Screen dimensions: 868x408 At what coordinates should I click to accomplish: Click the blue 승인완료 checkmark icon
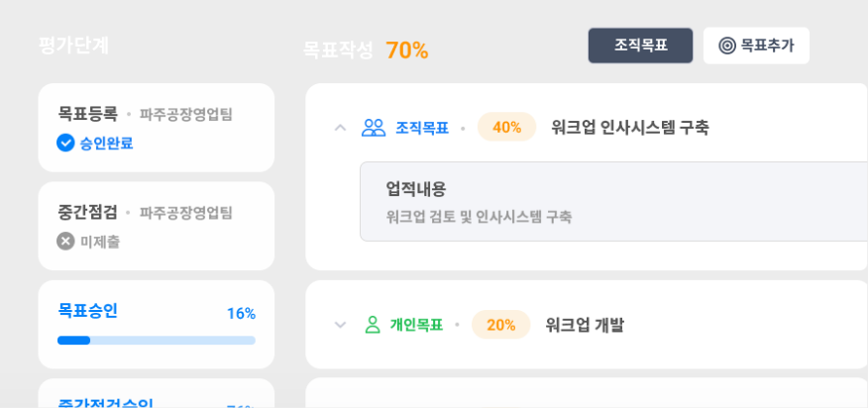click(65, 144)
